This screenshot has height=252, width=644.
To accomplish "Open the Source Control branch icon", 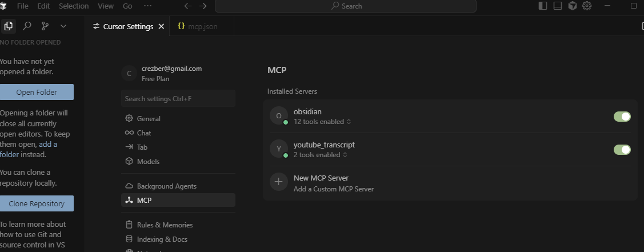I will pos(45,26).
